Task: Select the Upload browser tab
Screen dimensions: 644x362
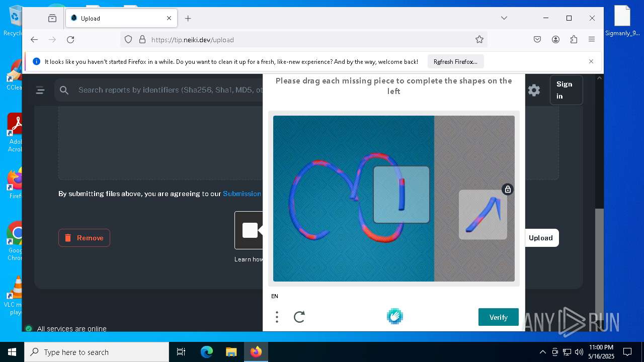Action: click(121, 18)
